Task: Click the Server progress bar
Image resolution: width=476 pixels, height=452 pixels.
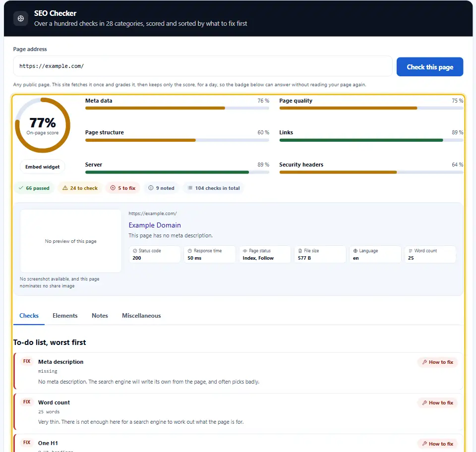Action: (x=177, y=172)
